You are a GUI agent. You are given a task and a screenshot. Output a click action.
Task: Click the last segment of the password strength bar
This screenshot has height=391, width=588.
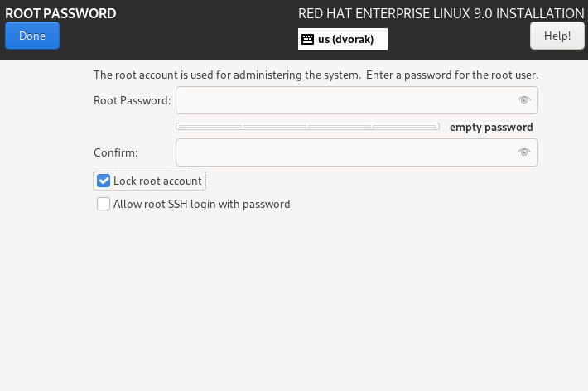(405, 127)
